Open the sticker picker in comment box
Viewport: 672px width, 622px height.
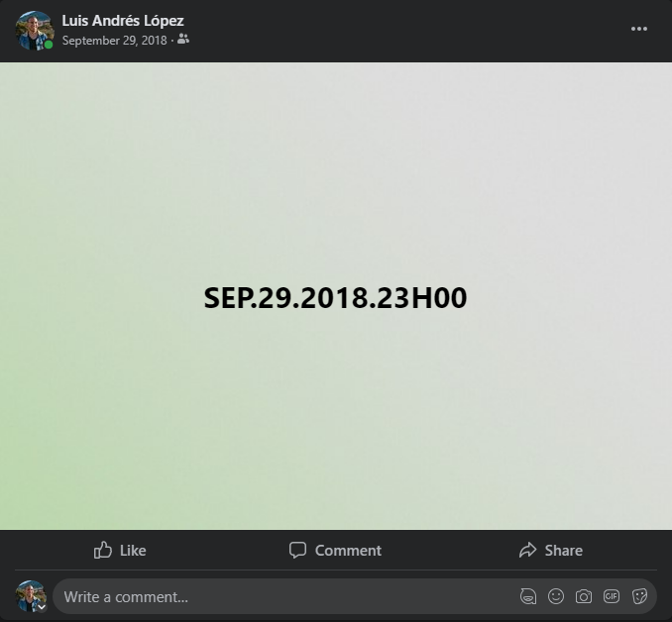click(639, 596)
